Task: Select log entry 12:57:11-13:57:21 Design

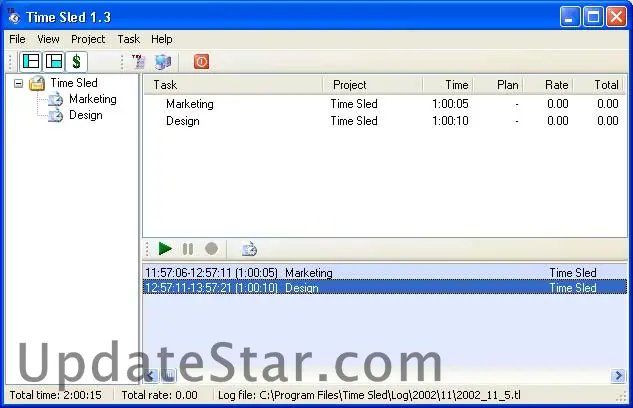Action: 385,287
